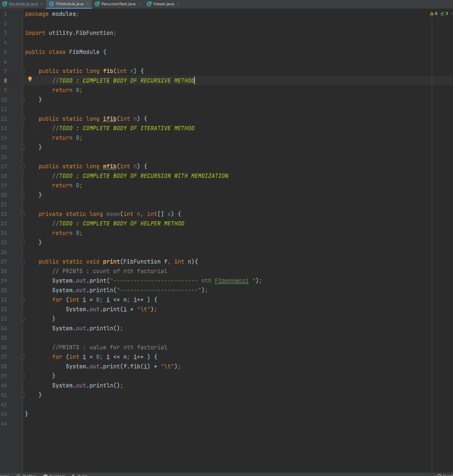Click the word modules in package statement
The height and width of the screenshot is (476, 453).
point(64,14)
